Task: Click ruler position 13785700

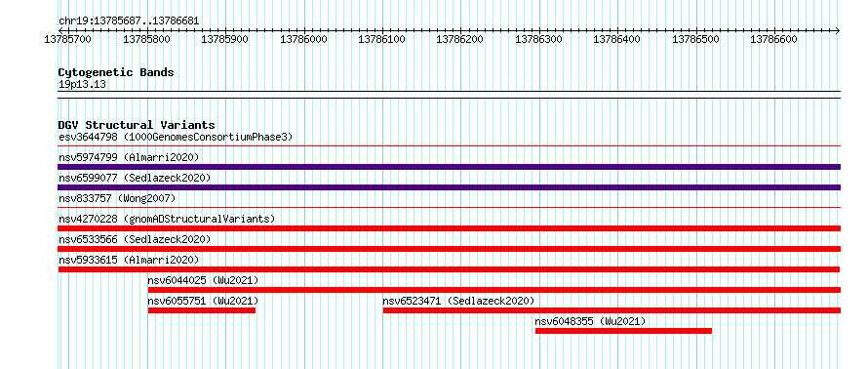Action: pyautogui.click(x=68, y=39)
